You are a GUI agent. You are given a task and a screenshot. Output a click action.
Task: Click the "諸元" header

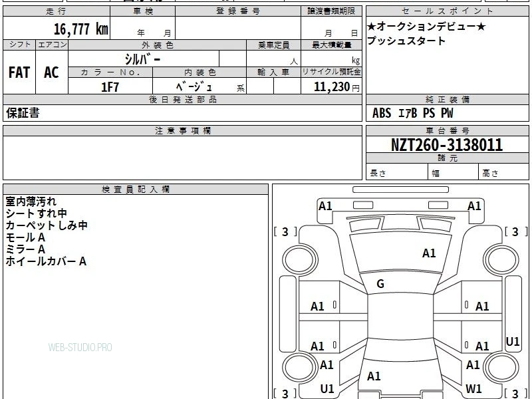click(447, 158)
